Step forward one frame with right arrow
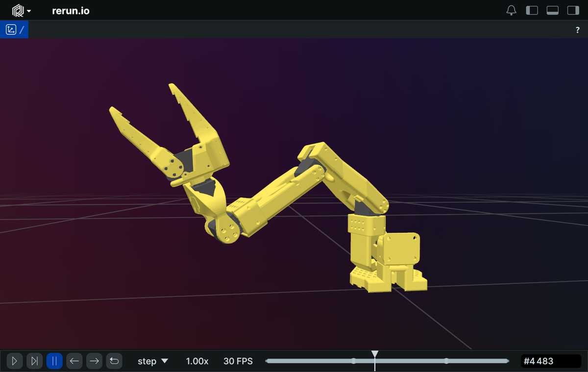 point(95,361)
